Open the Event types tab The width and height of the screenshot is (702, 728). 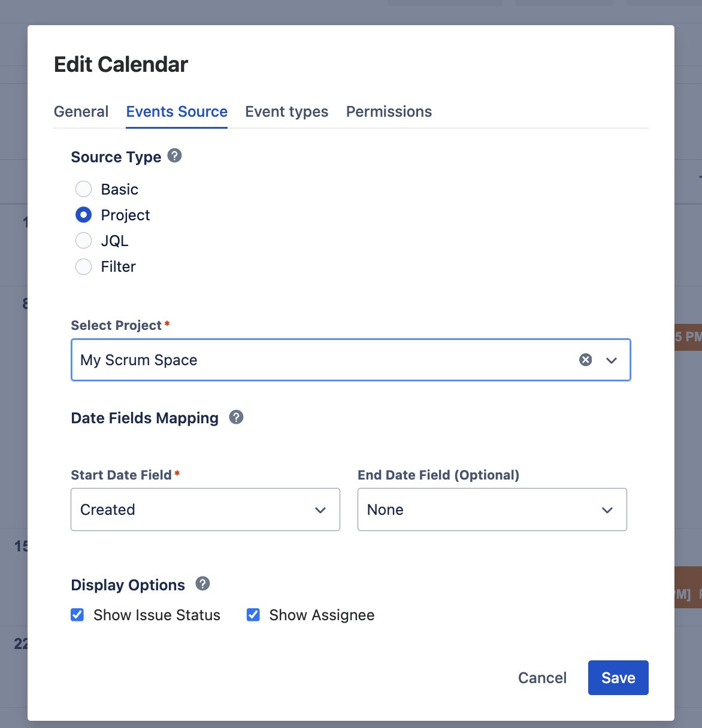(x=286, y=111)
